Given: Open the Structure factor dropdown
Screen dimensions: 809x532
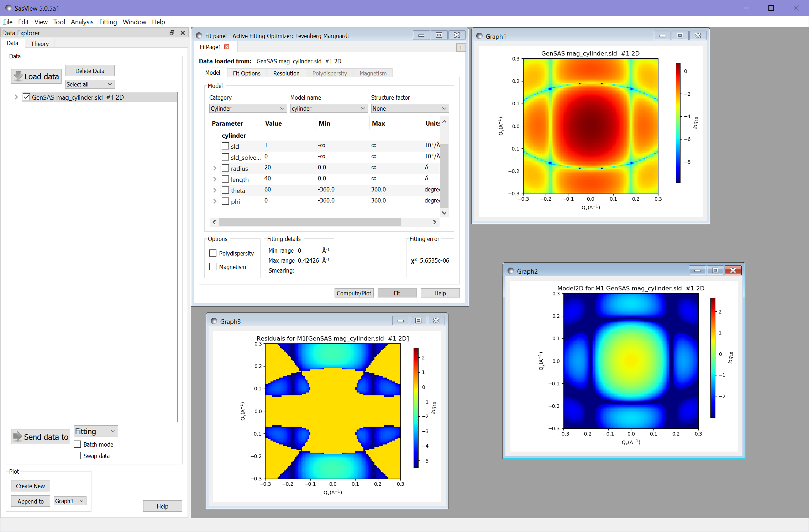Looking at the screenshot, I should (x=409, y=109).
